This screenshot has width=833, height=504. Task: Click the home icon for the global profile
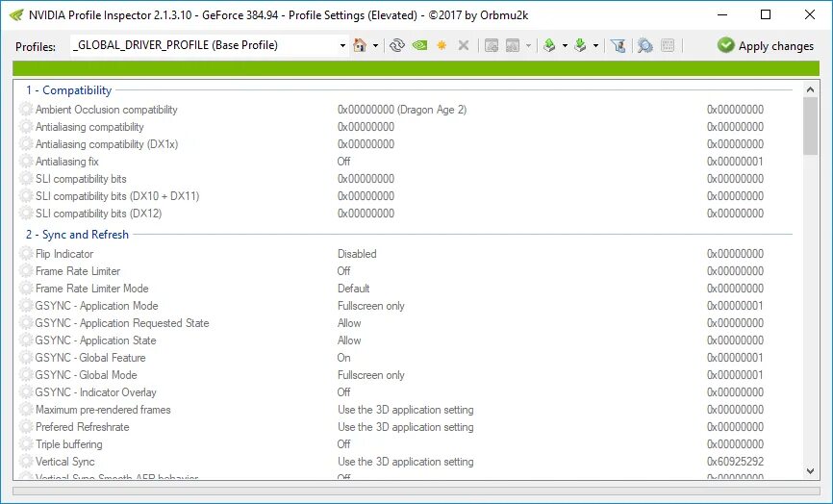[360, 45]
